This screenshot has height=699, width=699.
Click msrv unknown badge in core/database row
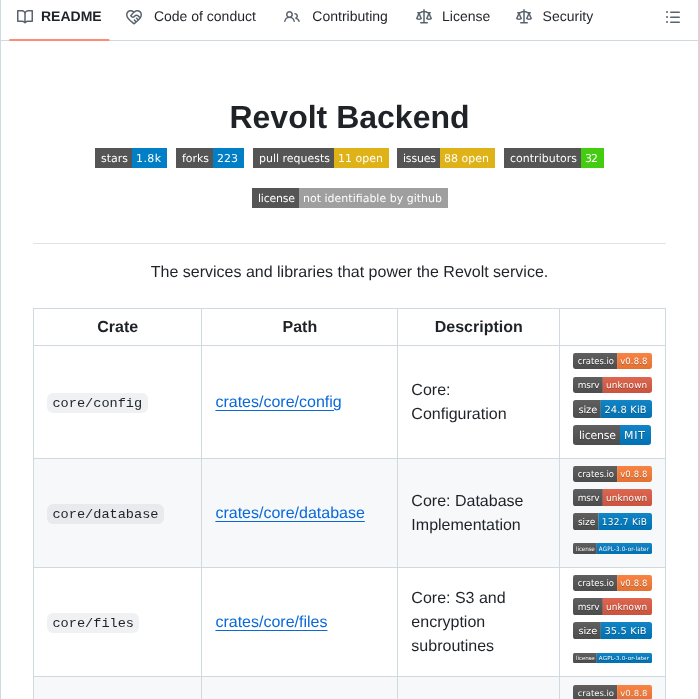[x=613, y=498]
